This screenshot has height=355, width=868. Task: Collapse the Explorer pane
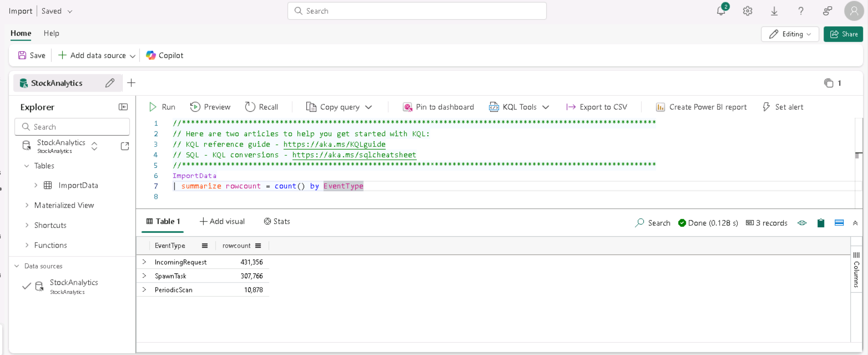coord(123,107)
